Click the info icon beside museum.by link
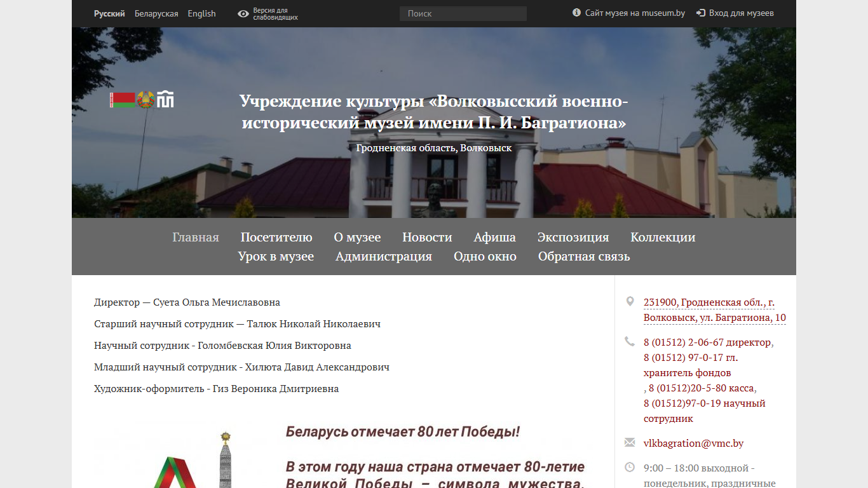 pyautogui.click(x=577, y=13)
